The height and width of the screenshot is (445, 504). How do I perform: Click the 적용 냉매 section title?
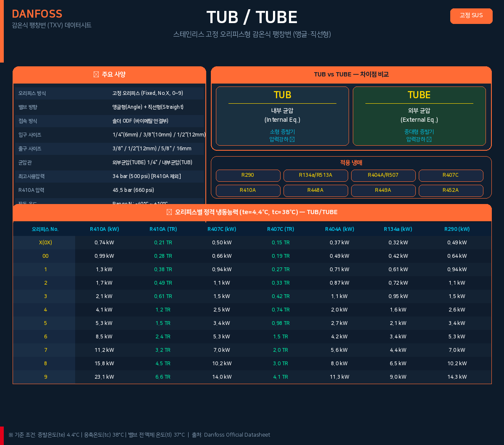(351, 163)
